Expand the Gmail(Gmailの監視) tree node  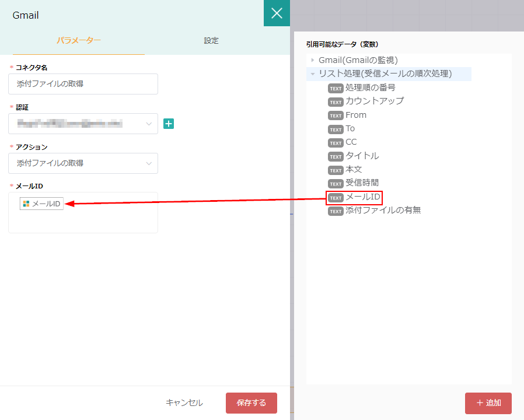pos(312,60)
